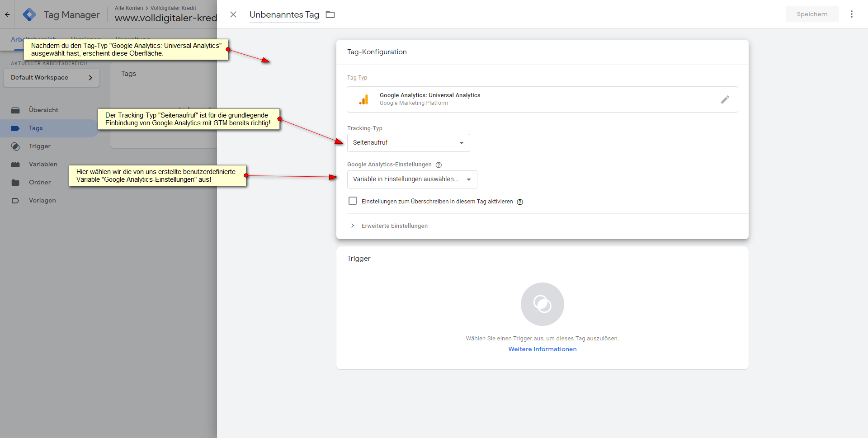Close the Unbenanntes Tag editor panel
The image size is (868, 438).
[233, 14]
